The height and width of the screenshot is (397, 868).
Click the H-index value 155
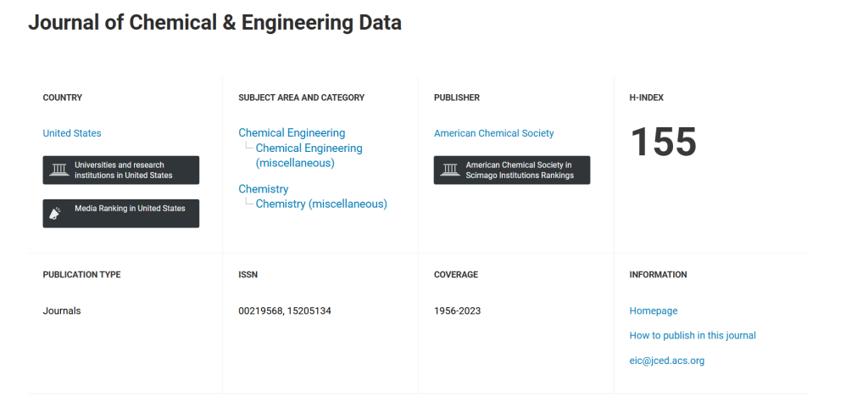(663, 142)
